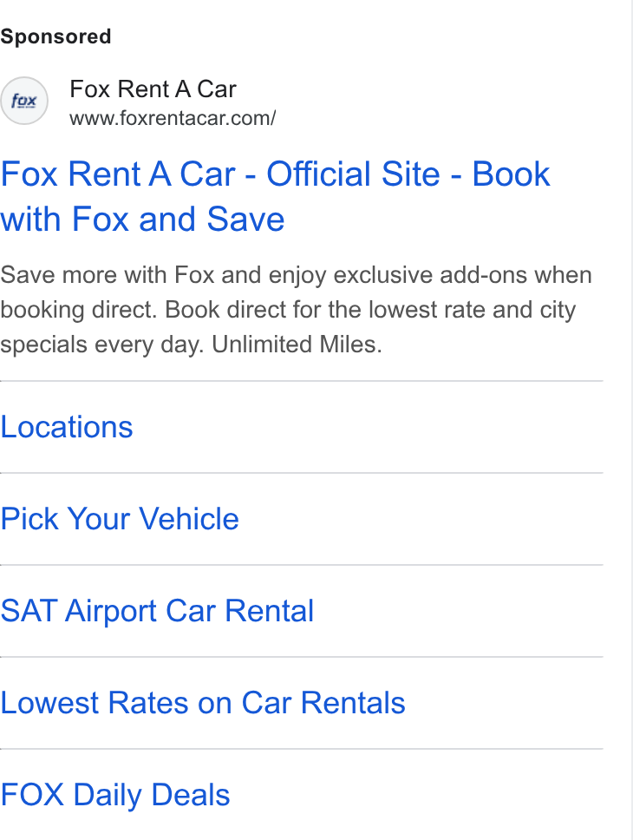
Task: Open Lowest Rates on Car Rentals link
Action: [202, 703]
